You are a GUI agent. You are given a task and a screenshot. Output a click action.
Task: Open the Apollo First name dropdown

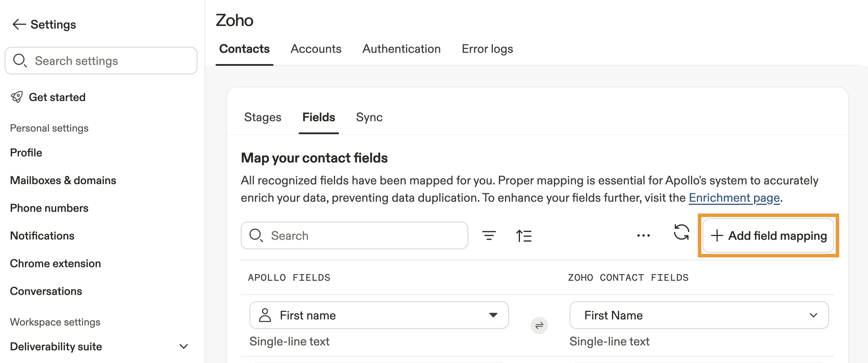click(379, 315)
